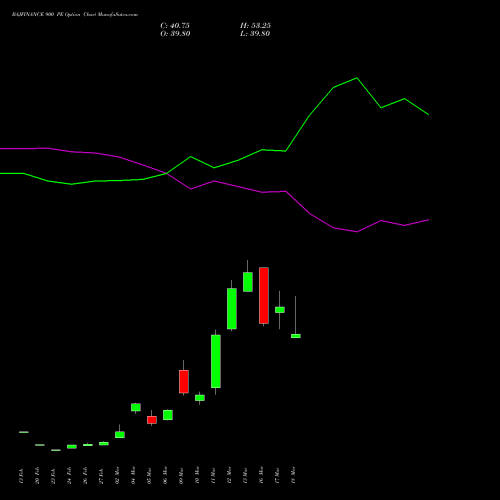Viewport: 500px width, 500px height.
Task: Select the 11 Mar date label
Action: click(x=213, y=476)
